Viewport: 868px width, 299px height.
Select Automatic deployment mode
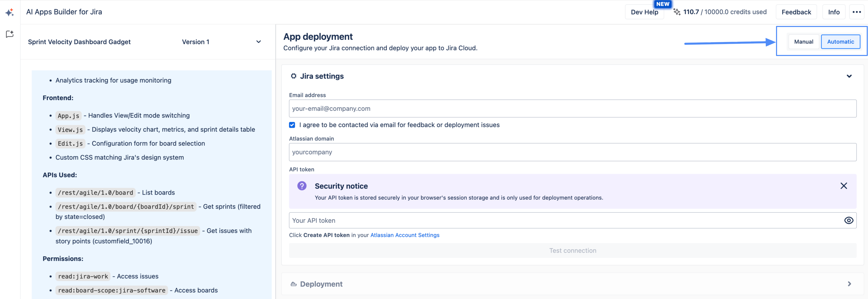pyautogui.click(x=840, y=42)
